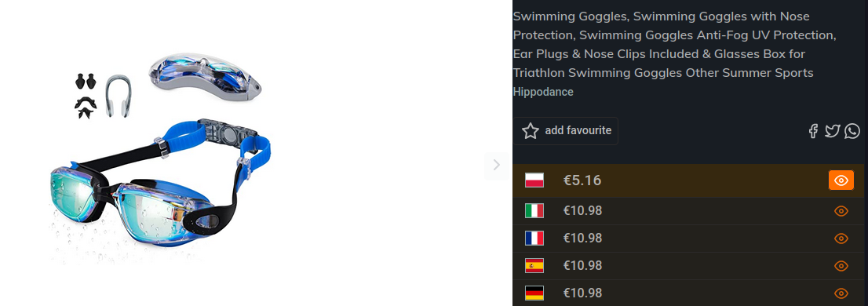Open the Swimming Goggles product title

click(x=674, y=44)
